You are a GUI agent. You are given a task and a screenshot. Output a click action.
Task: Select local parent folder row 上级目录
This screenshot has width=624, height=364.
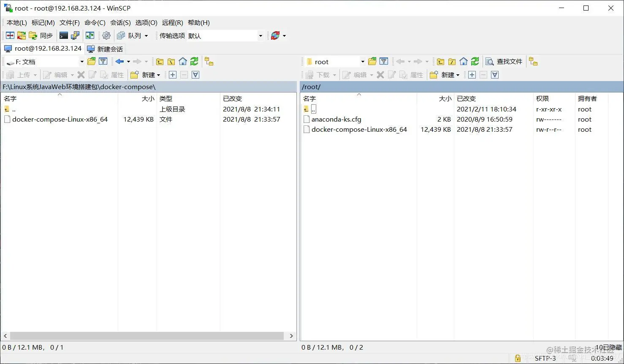click(149, 109)
